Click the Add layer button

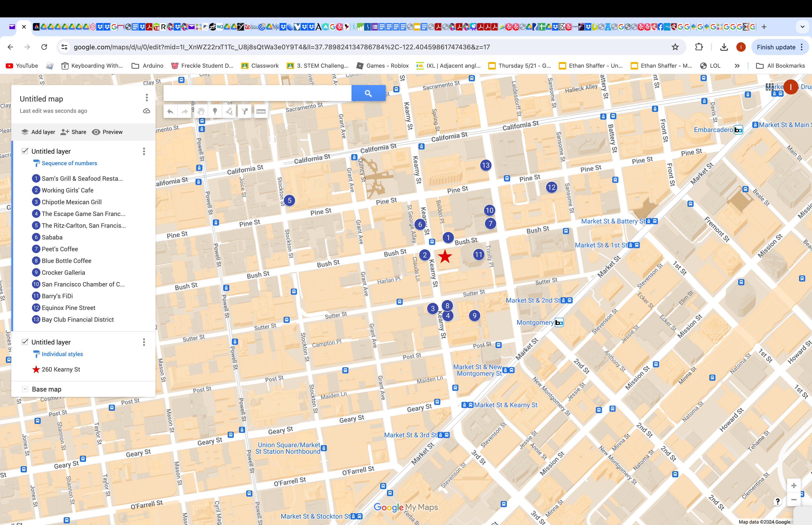pos(38,132)
